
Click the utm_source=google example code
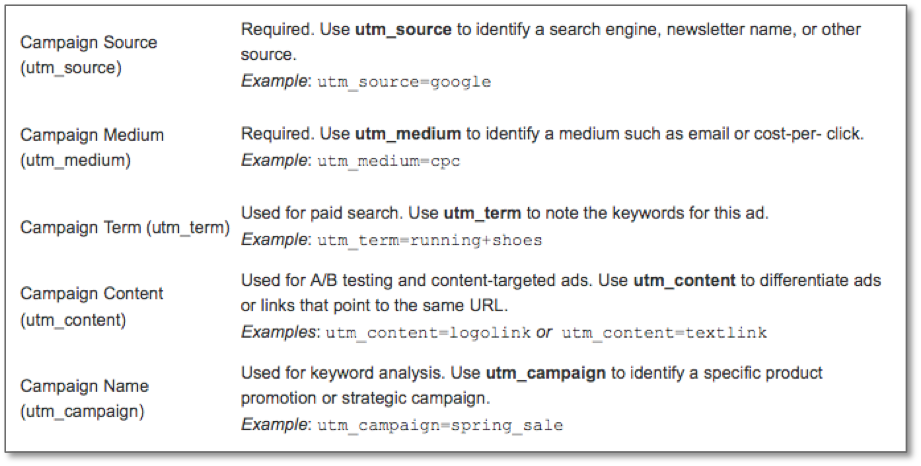point(404,82)
